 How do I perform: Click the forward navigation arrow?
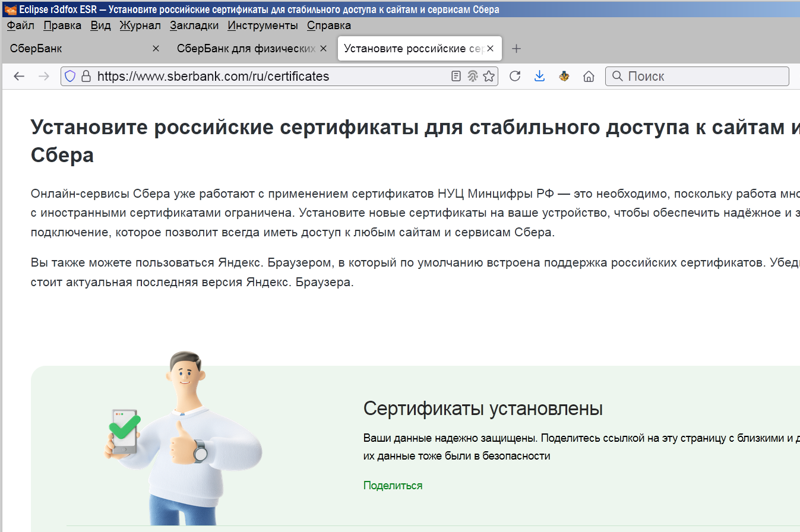[43, 76]
